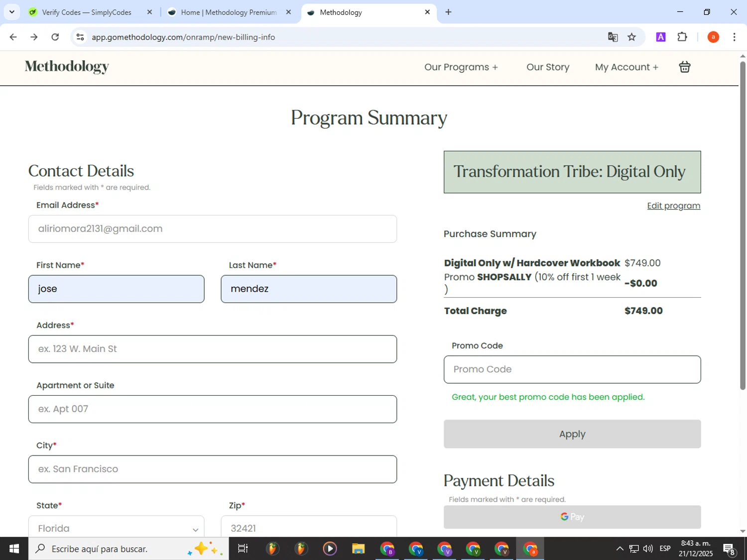
Task: Expand the My Account menu
Action: pos(626,67)
